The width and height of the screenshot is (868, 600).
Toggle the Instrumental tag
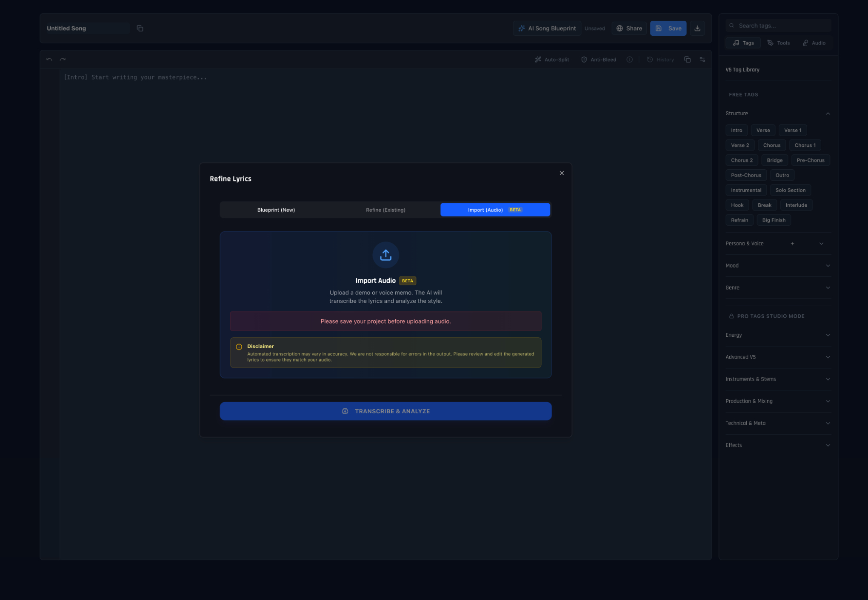point(746,190)
